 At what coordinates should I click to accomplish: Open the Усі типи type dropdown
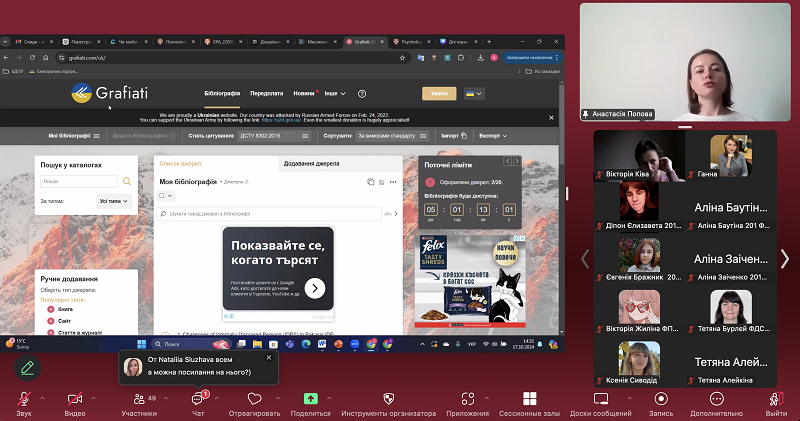(x=113, y=201)
